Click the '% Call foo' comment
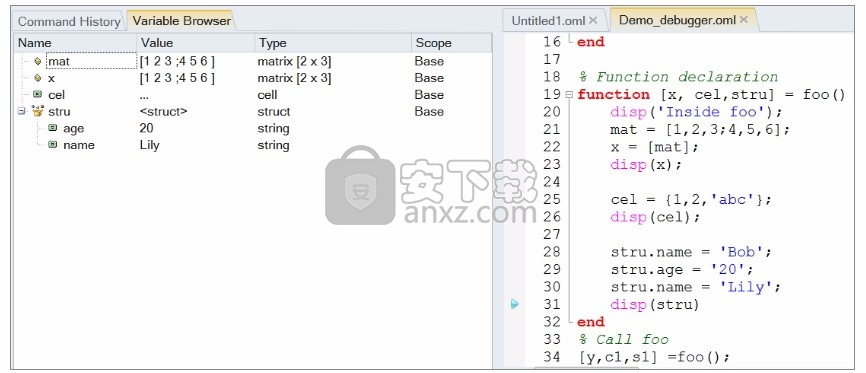This screenshot has height=373, width=866. click(623, 339)
